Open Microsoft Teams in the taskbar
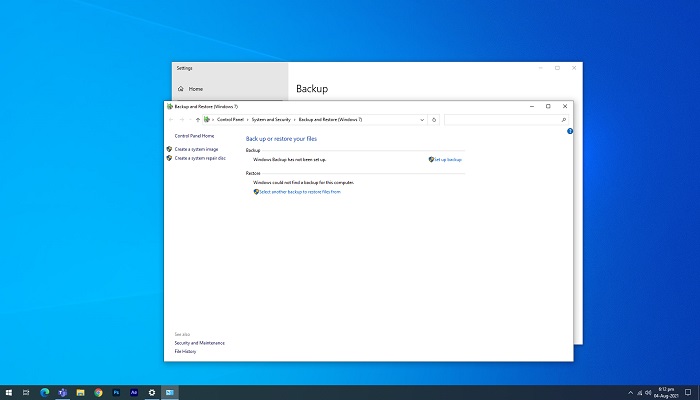The height and width of the screenshot is (400, 700). pyautogui.click(x=63, y=392)
